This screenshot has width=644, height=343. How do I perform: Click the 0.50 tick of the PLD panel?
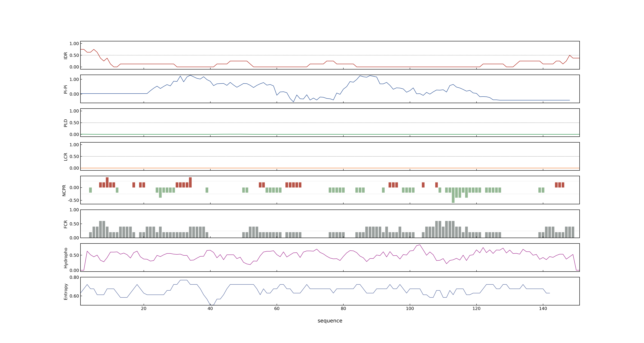click(x=74, y=123)
